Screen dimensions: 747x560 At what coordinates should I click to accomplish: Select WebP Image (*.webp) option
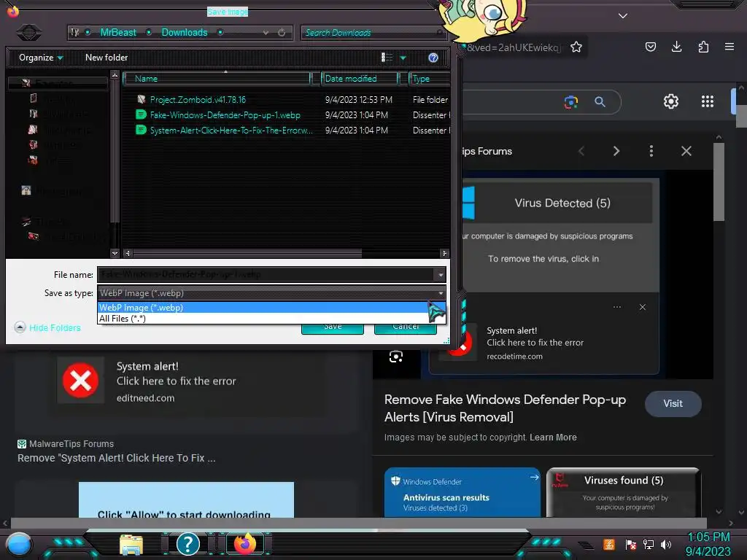[271, 308]
